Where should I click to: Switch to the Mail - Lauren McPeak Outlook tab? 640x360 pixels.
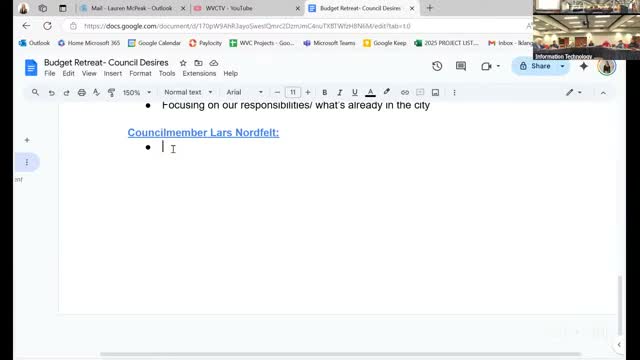pos(131,8)
